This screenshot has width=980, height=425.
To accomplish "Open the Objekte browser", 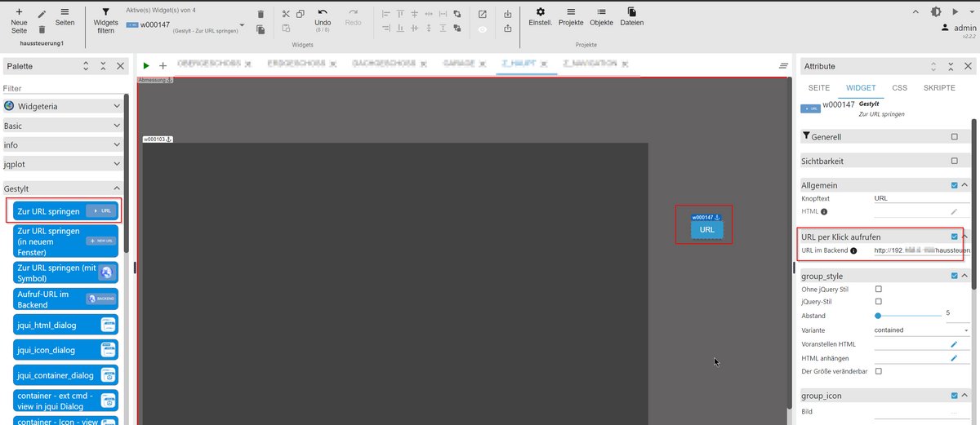I will pyautogui.click(x=601, y=17).
